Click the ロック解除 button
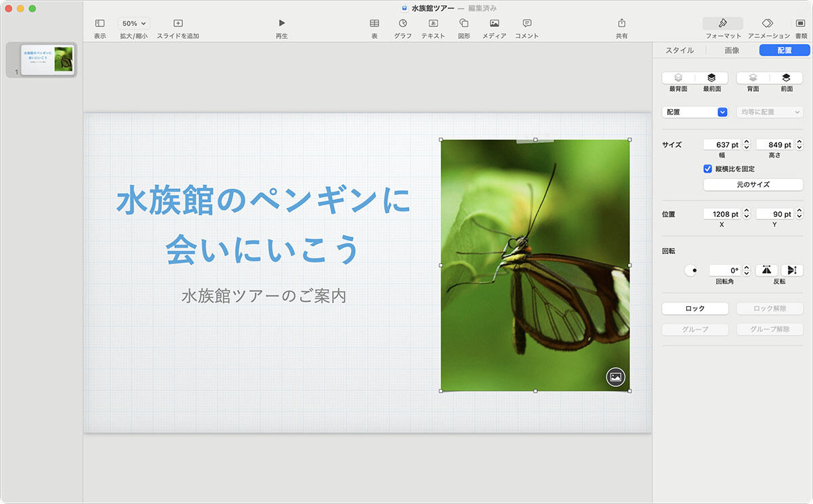This screenshot has height=504, width=813. tap(770, 308)
